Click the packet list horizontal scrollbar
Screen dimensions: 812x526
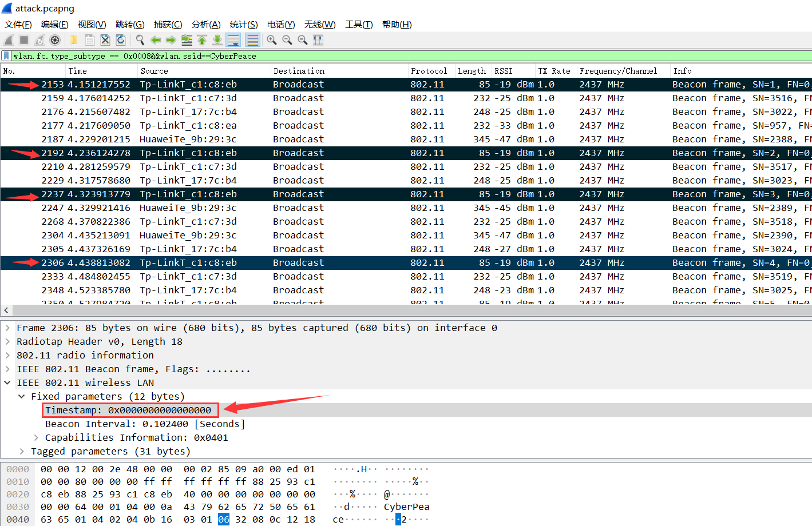pos(401,310)
